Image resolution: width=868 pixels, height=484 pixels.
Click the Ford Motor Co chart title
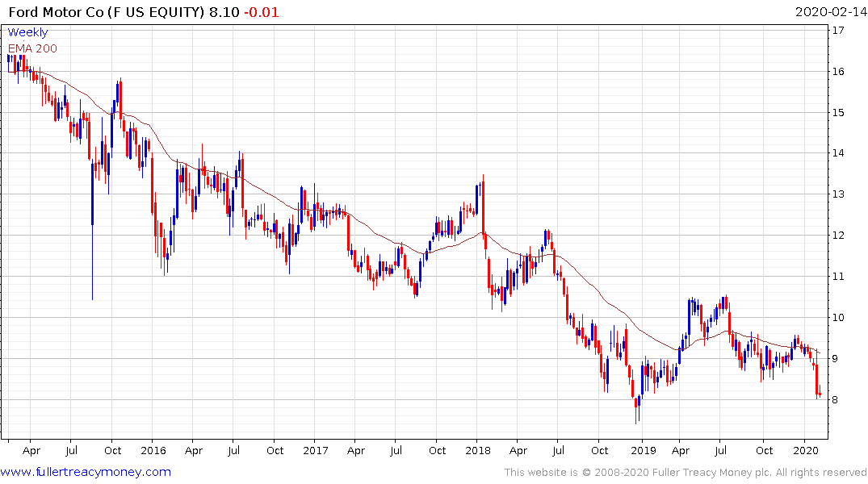point(107,12)
